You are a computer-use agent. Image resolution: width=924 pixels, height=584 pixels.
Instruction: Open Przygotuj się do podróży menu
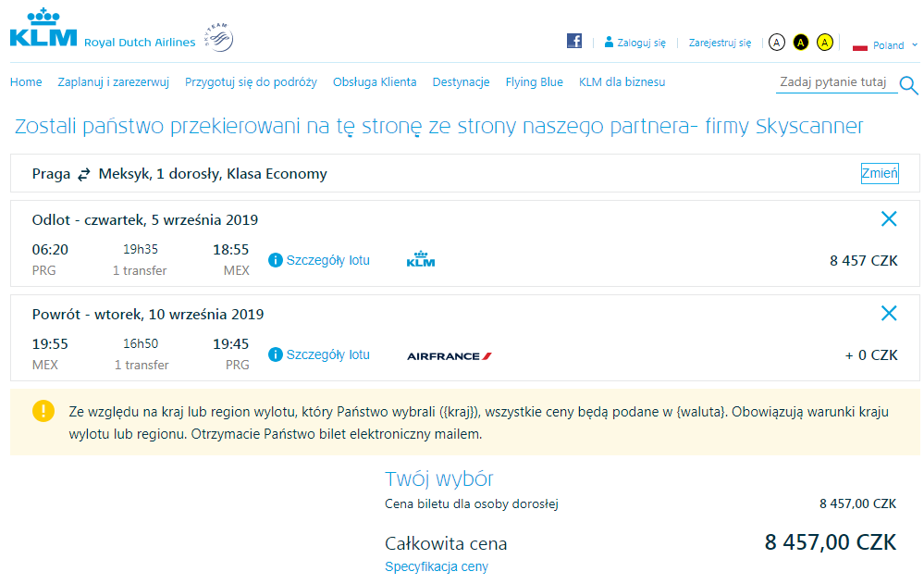click(x=251, y=82)
